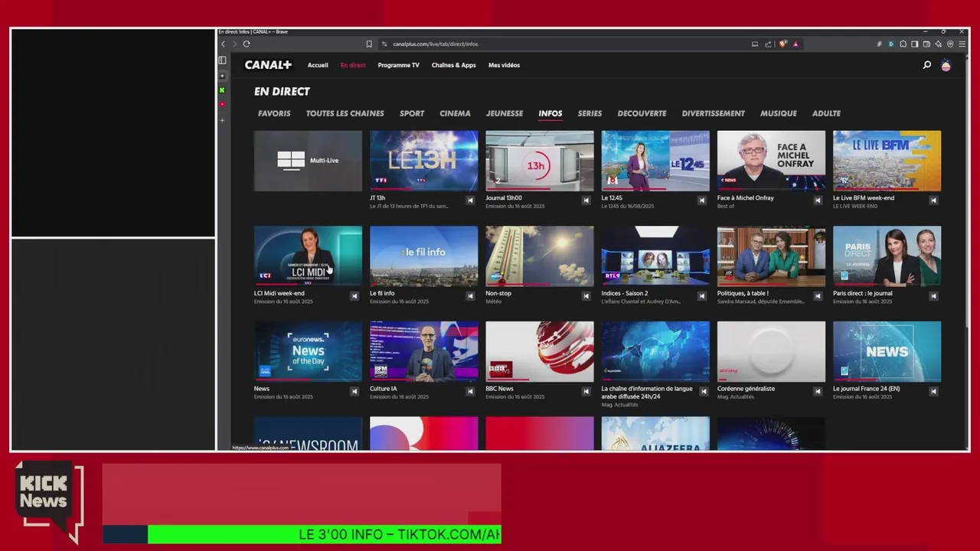Screen dimensions: 980x551
Task: Restart euronews News from the beginning
Action: [354, 391]
